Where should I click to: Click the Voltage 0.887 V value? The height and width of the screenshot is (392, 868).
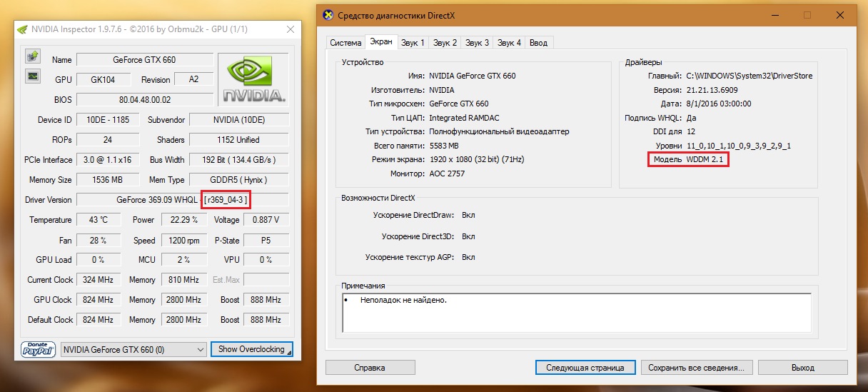pos(266,220)
